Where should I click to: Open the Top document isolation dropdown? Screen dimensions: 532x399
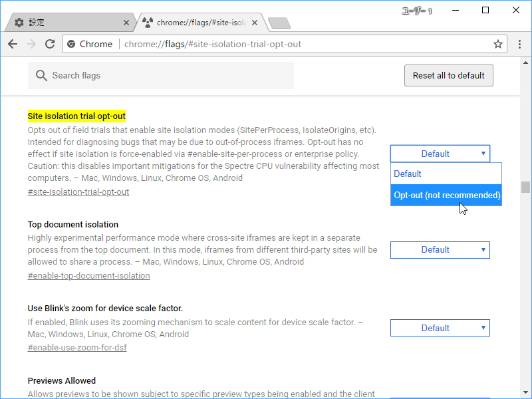[x=440, y=250]
